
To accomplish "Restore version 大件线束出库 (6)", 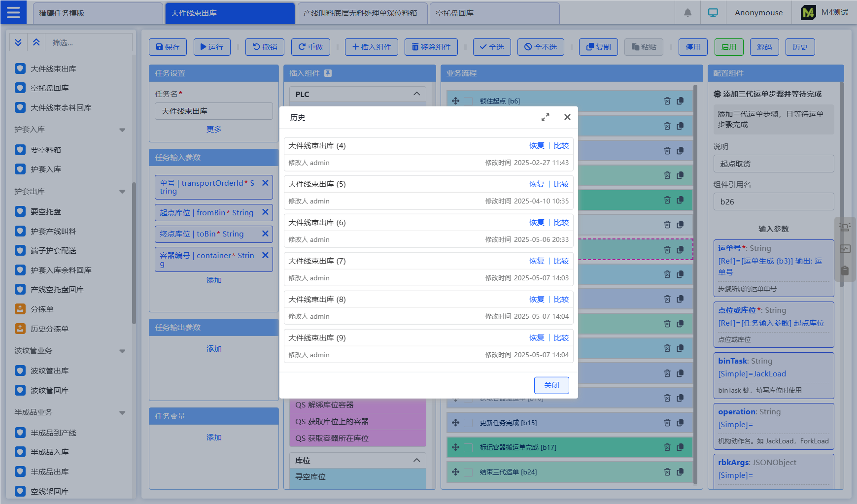I will 536,223.
